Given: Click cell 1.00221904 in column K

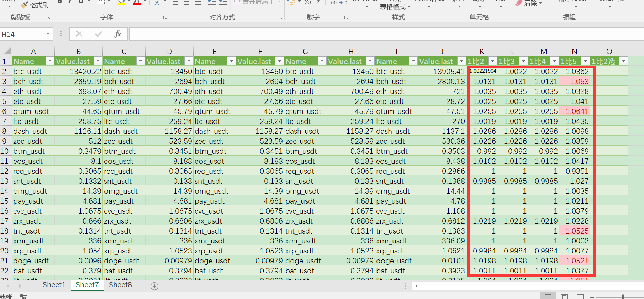Looking at the screenshot, I should pyautogui.click(x=482, y=72).
